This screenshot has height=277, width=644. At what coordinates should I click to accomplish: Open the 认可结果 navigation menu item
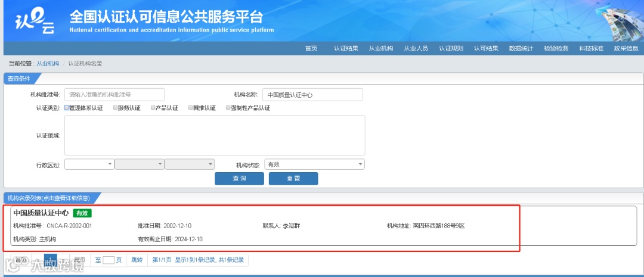coord(486,48)
